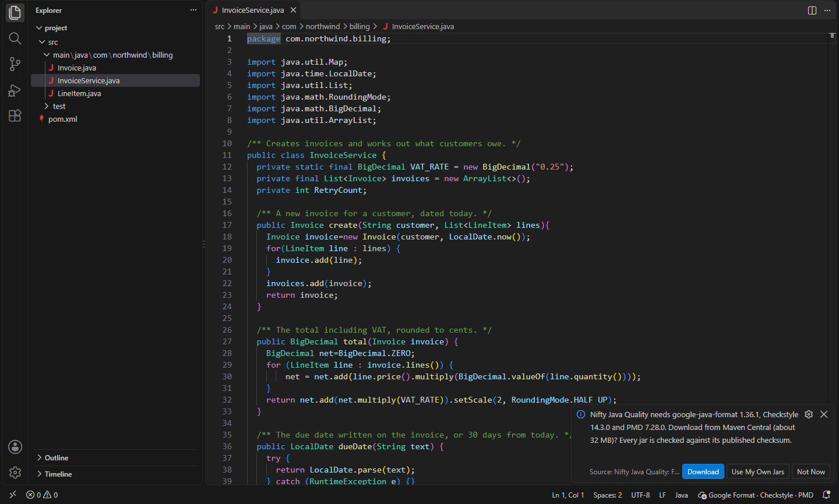Select the Java language mode indicator
Image resolution: width=839 pixels, height=504 pixels.
coord(682,495)
